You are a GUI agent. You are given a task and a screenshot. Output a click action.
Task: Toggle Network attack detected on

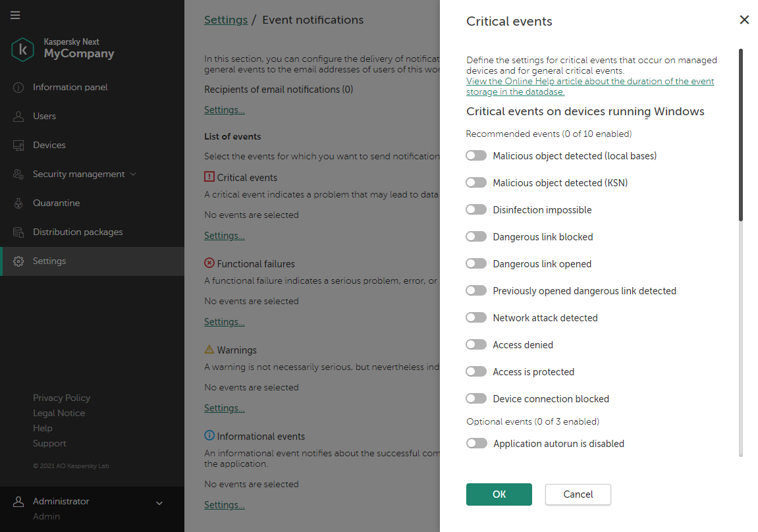point(476,317)
